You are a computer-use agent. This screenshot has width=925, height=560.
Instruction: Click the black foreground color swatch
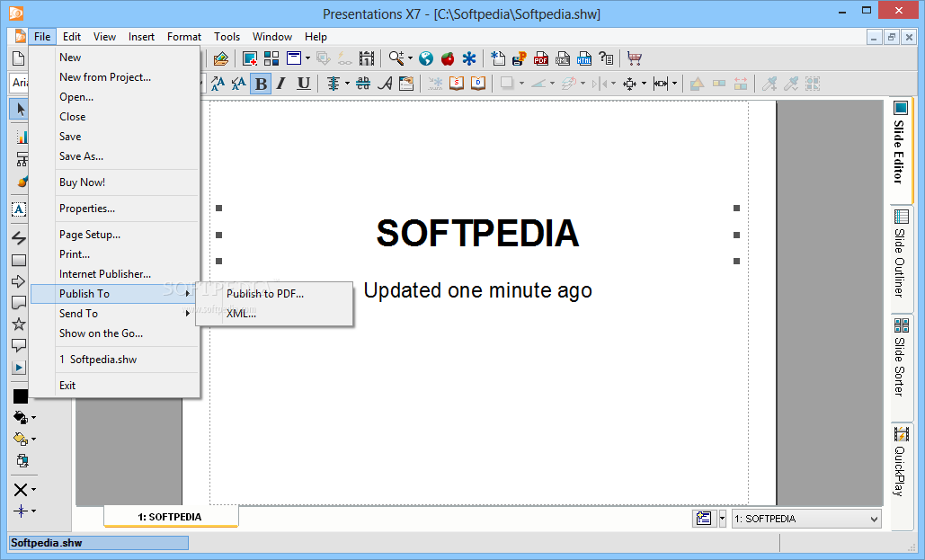click(x=20, y=396)
